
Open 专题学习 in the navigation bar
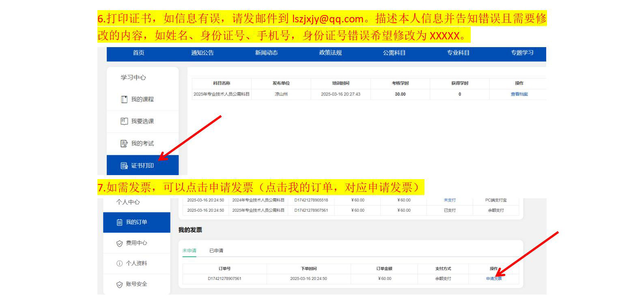point(522,53)
